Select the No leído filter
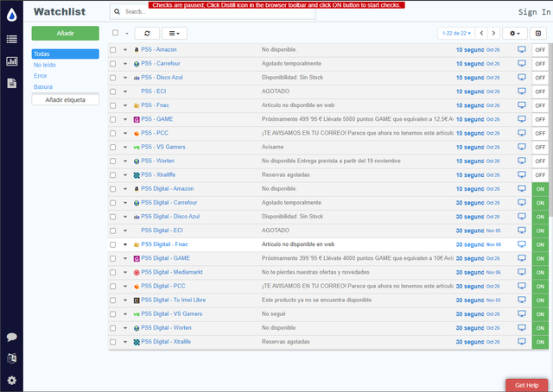 click(x=45, y=65)
